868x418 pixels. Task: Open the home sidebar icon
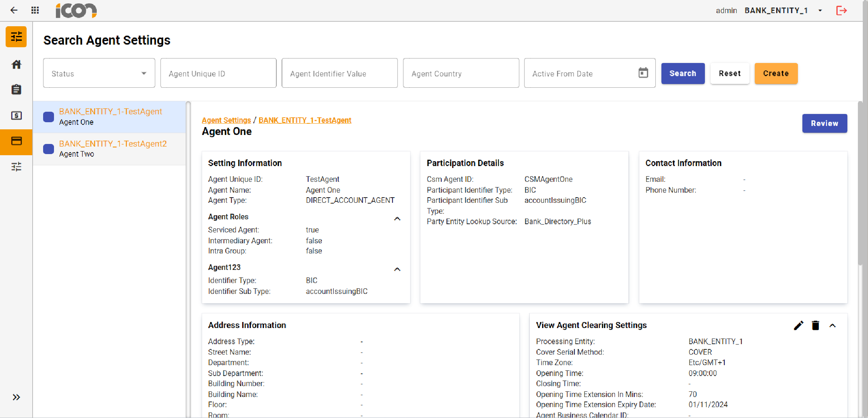coord(16,64)
